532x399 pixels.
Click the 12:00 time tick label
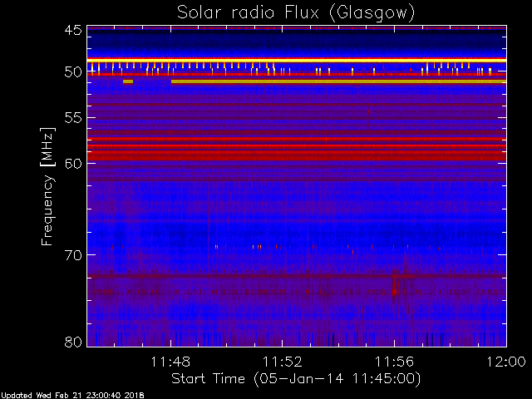coord(506,362)
